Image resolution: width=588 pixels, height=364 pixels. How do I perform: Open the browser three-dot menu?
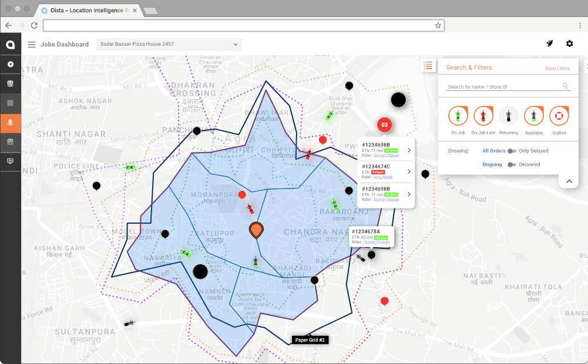[580, 25]
